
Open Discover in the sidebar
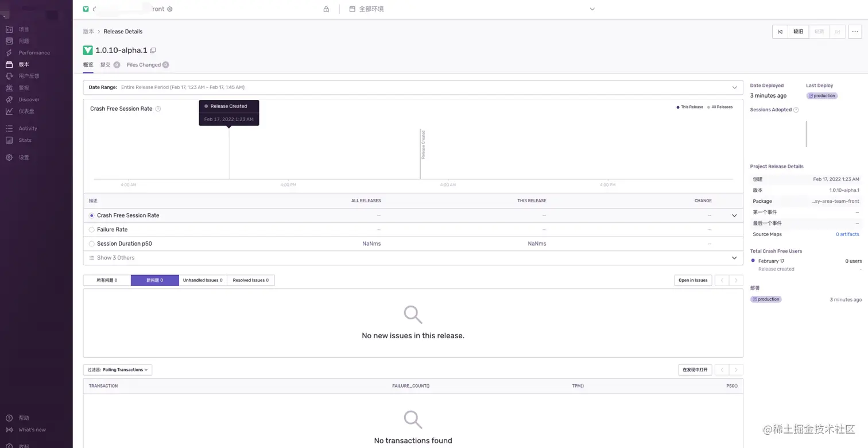pyautogui.click(x=23, y=99)
